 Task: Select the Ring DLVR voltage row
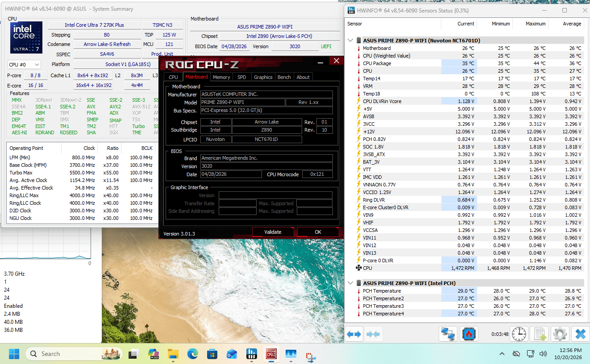(x=465, y=200)
